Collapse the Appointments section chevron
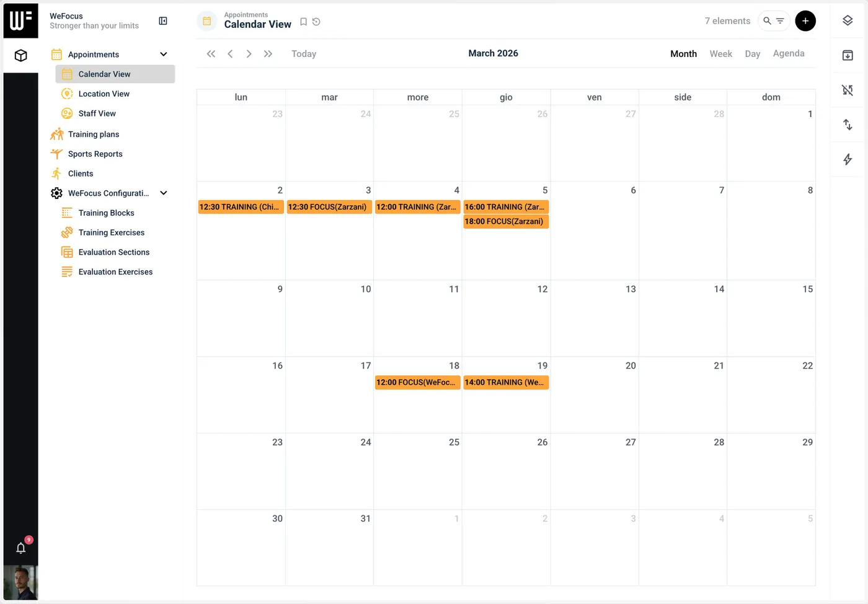Viewport: 868px width, 604px height. pos(164,55)
